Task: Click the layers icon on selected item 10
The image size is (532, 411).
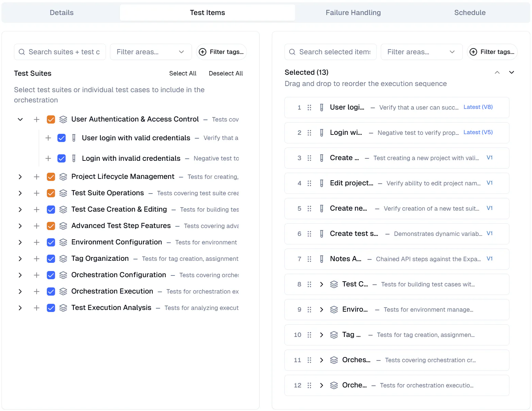Action: tap(334, 335)
